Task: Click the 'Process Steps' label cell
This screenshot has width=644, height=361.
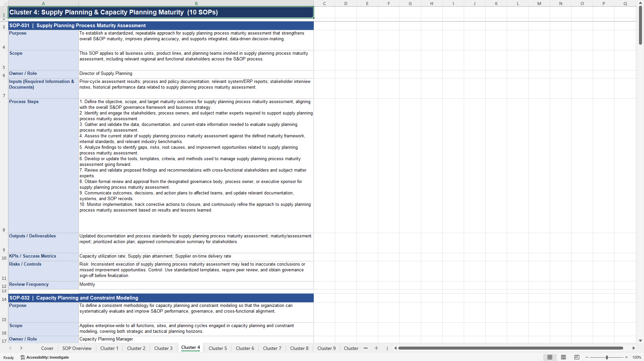Action: [43, 166]
